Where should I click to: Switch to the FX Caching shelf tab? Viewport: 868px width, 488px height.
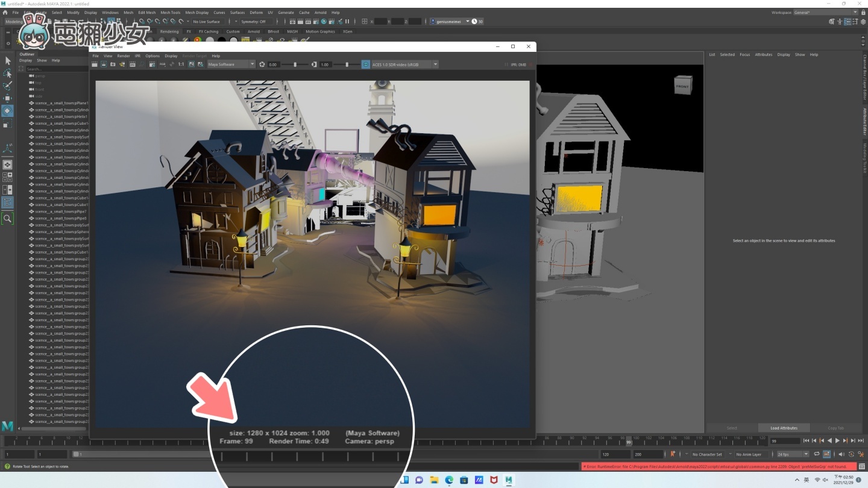point(208,31)
